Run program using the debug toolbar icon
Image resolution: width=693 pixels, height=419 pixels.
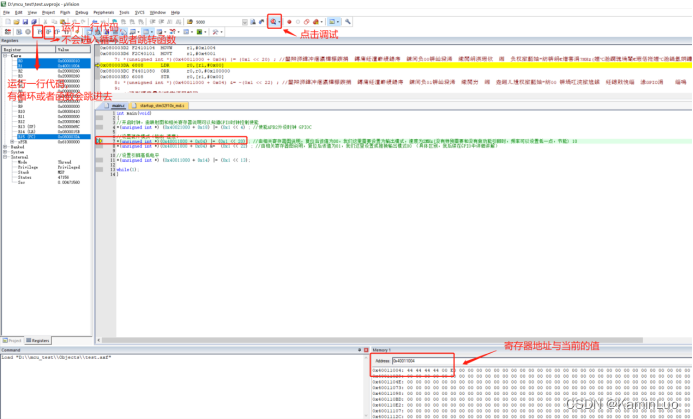19,32
